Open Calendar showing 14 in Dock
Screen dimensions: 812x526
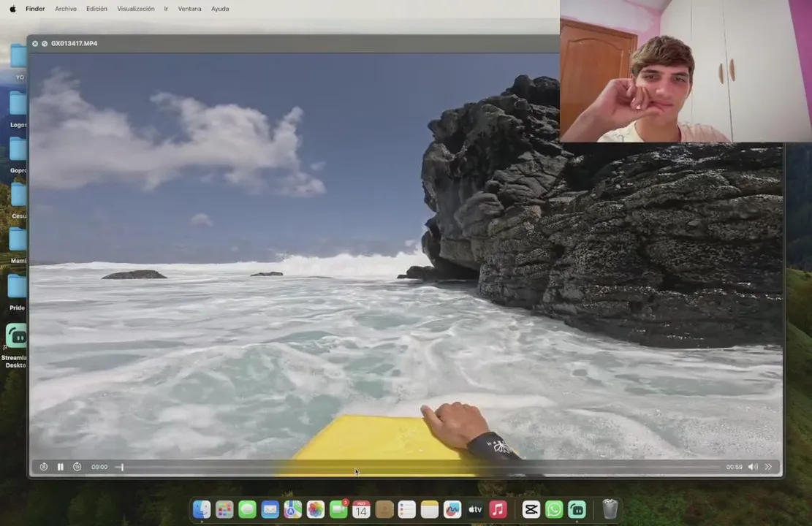(x=361, y=510)
